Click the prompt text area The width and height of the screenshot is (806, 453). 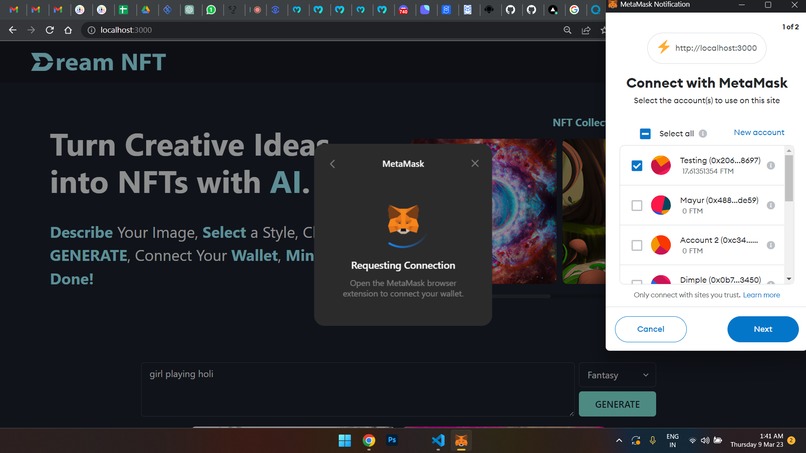(357, 389)
